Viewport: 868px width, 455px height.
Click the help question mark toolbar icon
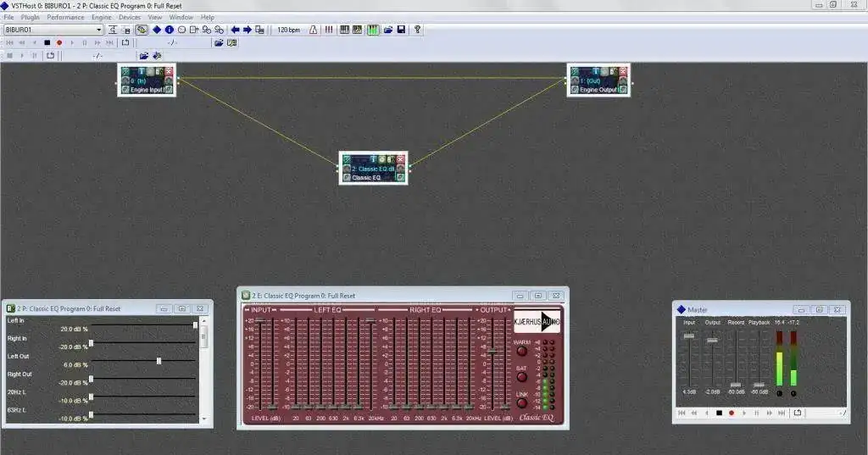tap(417, 30)
